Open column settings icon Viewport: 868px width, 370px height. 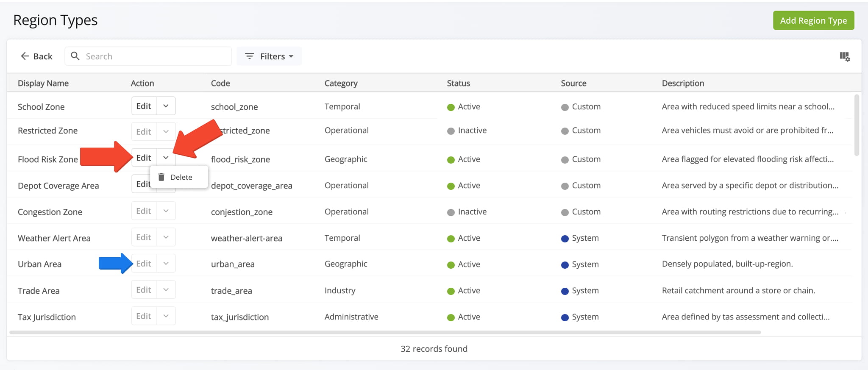(845, 56)
